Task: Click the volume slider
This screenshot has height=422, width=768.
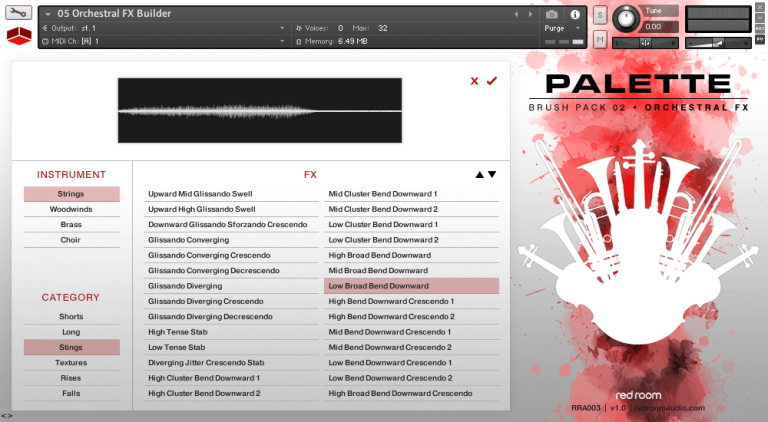Action: [718, 43]
